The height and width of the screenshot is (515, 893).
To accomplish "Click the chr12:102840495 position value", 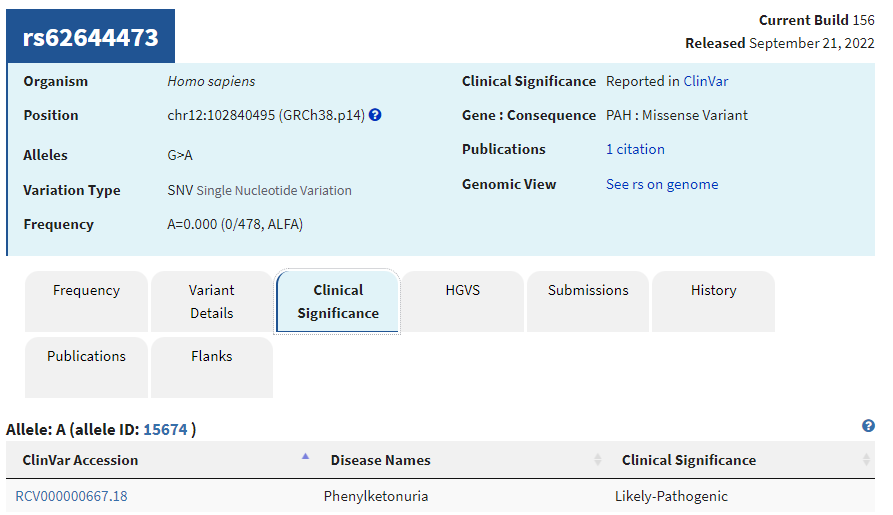I will click(266, 115).
